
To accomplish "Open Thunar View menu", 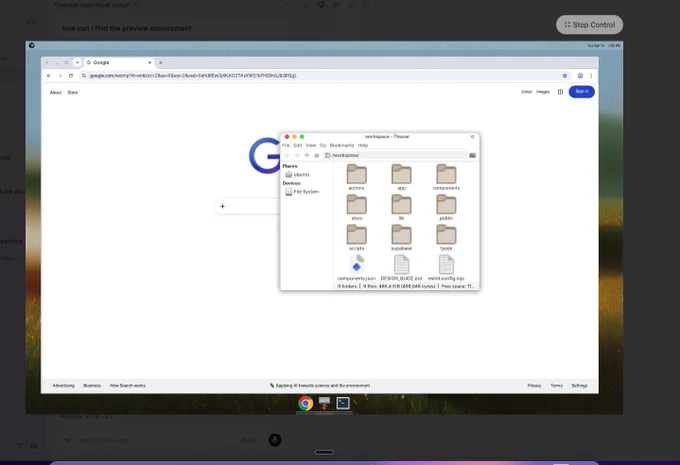I will 311,145.
